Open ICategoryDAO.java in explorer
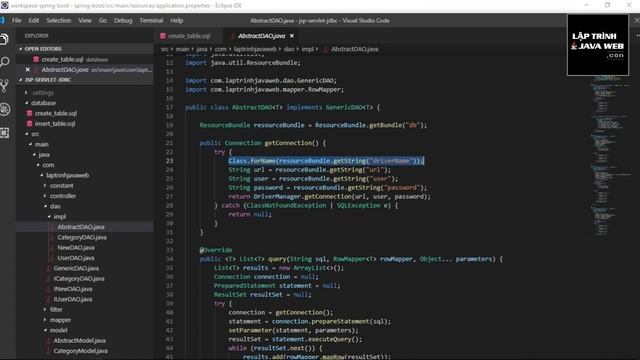This screenshot has width=640, height=360. tap(79, 279)
